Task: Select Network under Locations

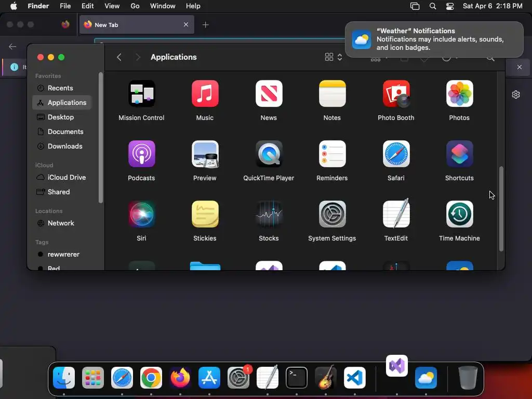Action: click(x=62, y=223)
